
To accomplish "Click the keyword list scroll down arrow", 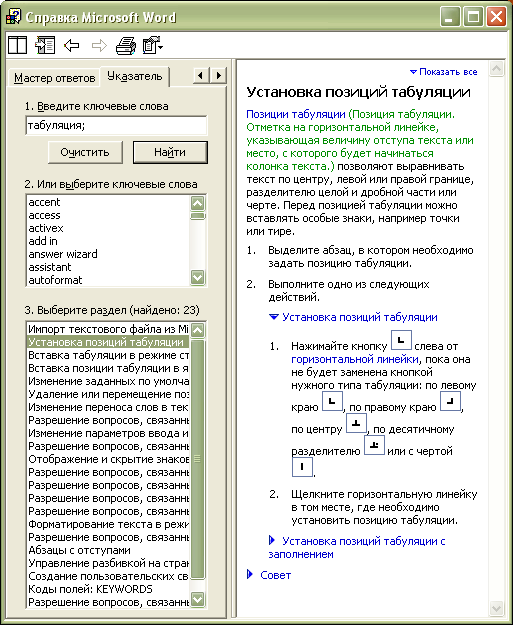I will pos(198,277).
